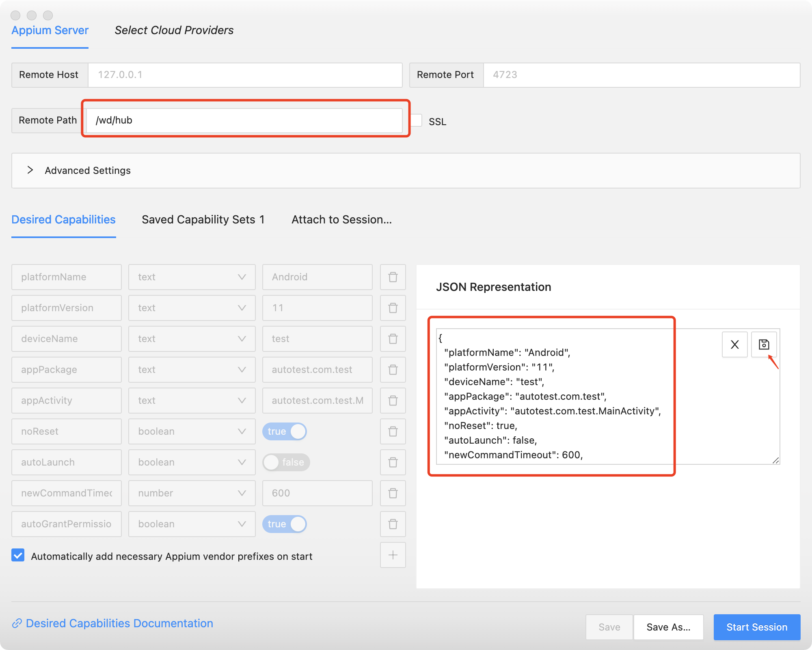Uncheck automatically add Appium vendor prefixes
The image size is (812, 650).
click(18, 555)
